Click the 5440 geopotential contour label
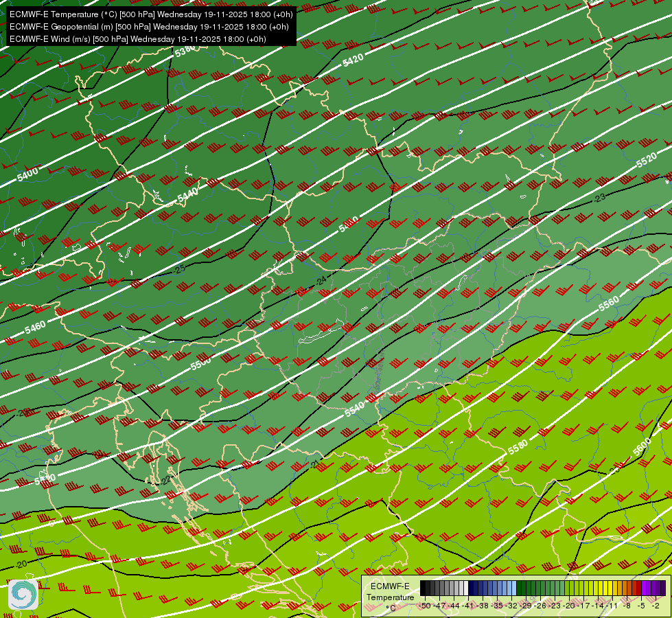 click(187, 195)
